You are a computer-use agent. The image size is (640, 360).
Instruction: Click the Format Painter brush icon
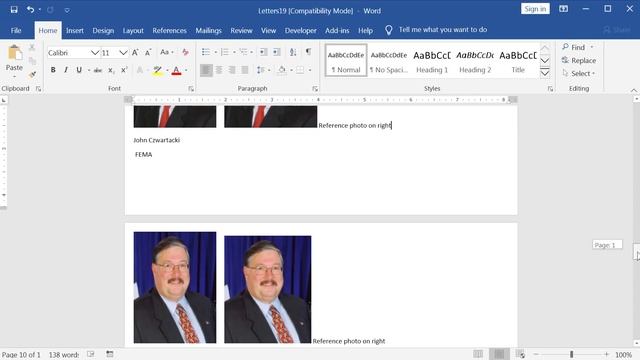[32, 74]
